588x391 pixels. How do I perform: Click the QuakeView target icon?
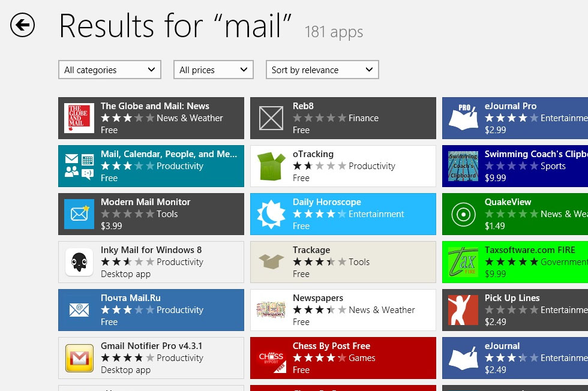coord(463,214)
